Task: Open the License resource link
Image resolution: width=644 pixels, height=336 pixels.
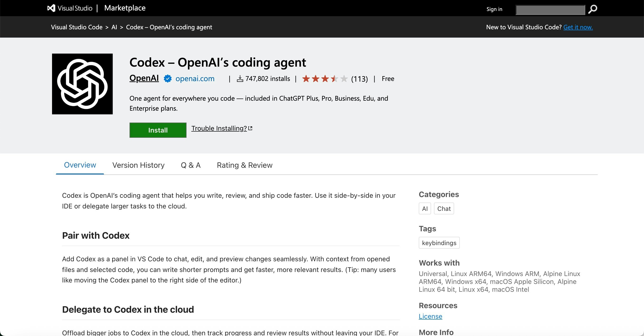Action: click(430, 316)
